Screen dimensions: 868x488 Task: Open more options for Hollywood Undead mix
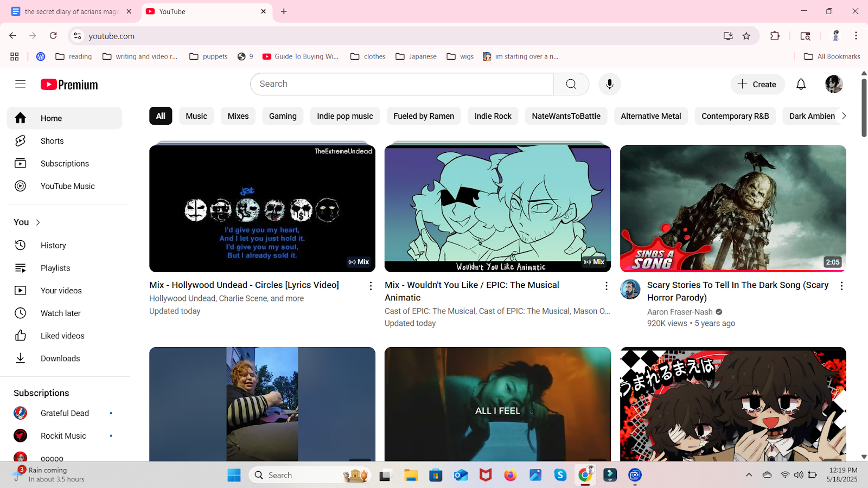pos(371,286)
